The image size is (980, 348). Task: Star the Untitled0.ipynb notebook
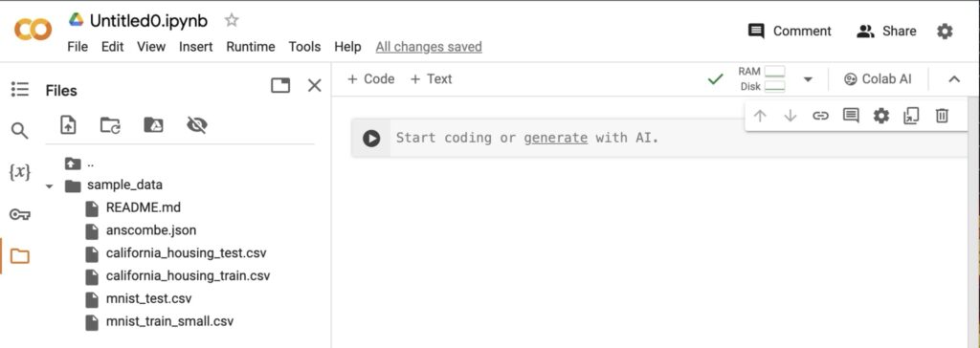(232, 21)
